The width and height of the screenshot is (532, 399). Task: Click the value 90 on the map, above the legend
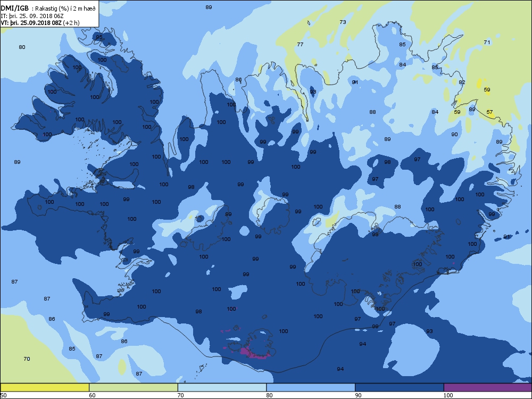point(454,135)
